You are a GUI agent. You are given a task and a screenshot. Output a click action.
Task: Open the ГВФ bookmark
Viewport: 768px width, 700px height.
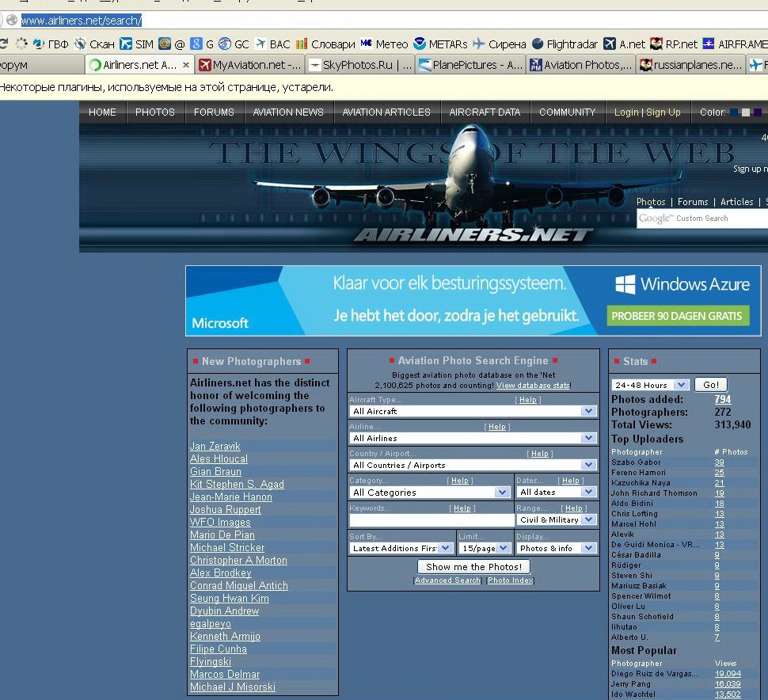pos(51,44)
